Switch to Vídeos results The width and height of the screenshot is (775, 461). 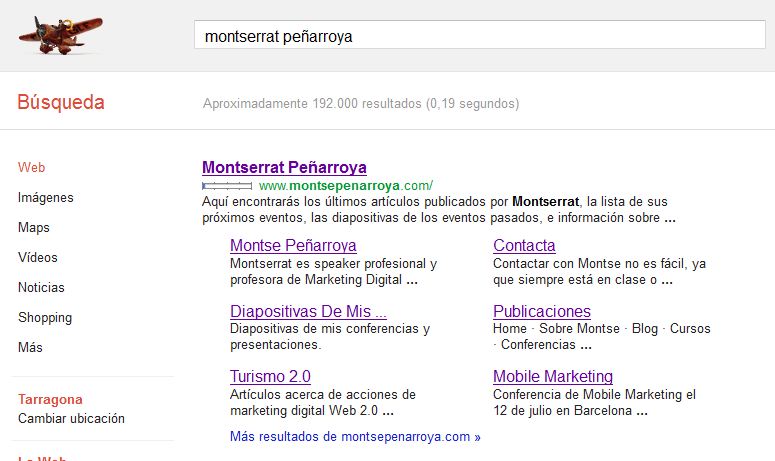pos(38,258)
